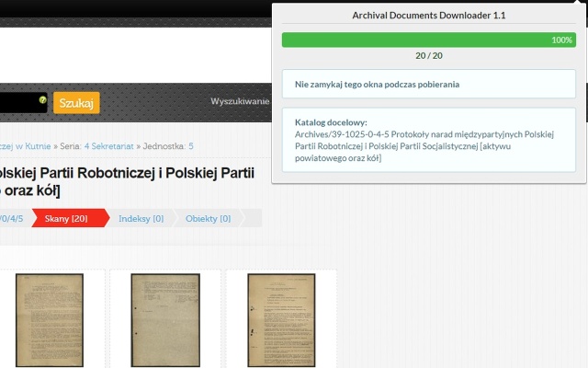Open the 4 Sekretariat series link
Image resolution: width=588 pixels, height=368 pixels.
(108, 146)
